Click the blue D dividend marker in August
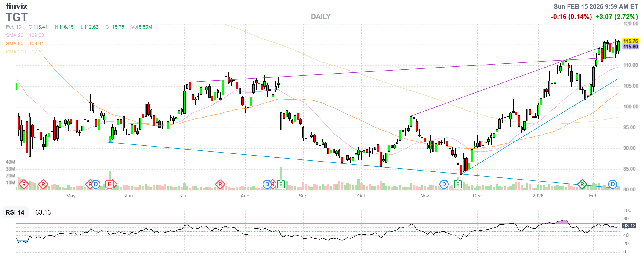Image resolution: width=644 pixels, height=259 pixels. [267, 185]
